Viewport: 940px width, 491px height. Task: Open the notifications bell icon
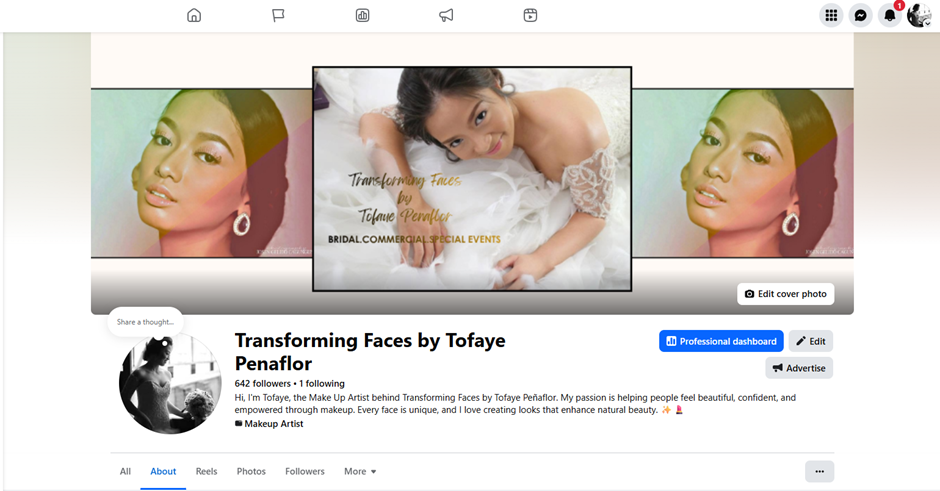pyautogui.click(x=890, y=16)
